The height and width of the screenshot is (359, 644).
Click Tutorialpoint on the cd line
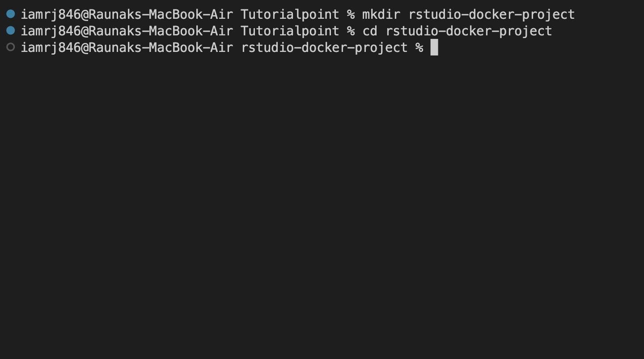tap(290, 31)
